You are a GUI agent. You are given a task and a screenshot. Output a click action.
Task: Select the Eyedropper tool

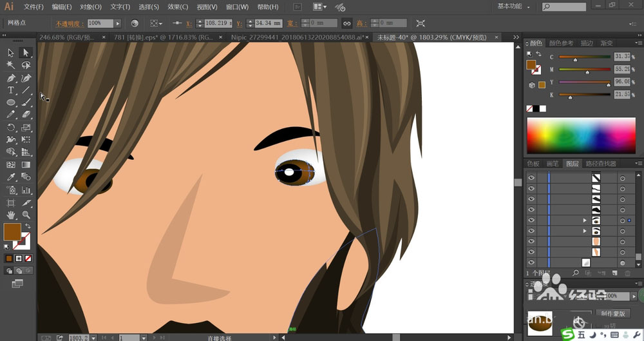[x=11, y=177]
